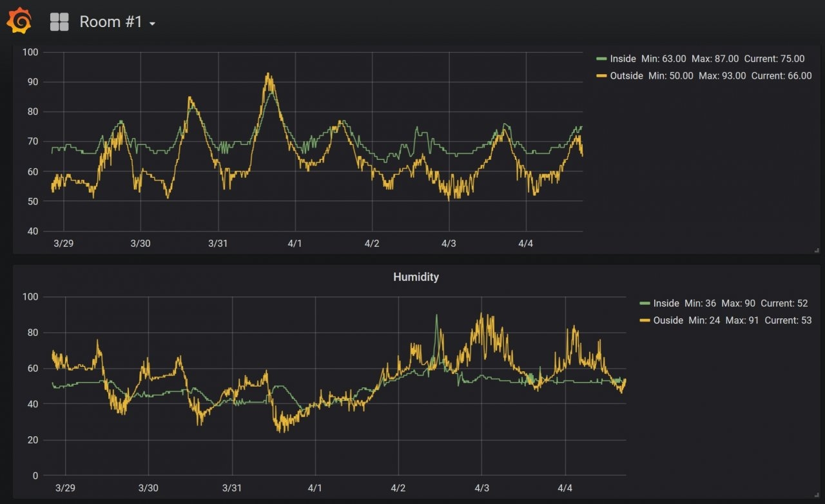Viewport: 825px width, 504px height.
Task: Click 'Current: 75.00' for Inside temperature
Action: 775,59
